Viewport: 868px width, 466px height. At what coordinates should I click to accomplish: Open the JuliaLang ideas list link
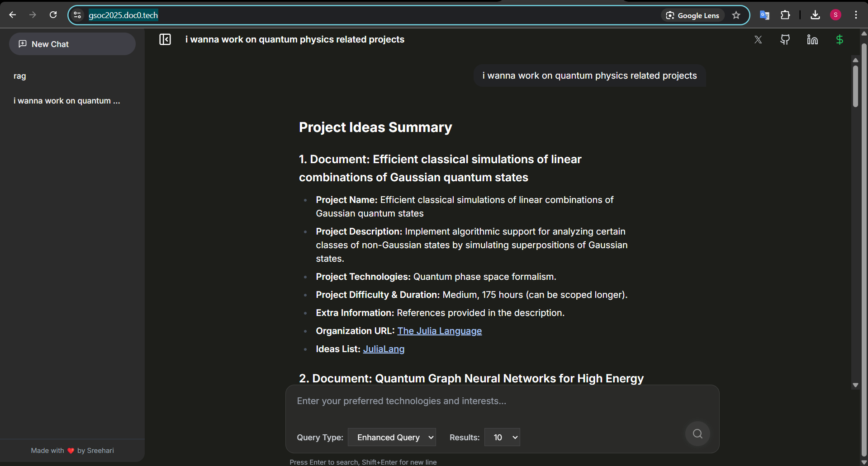pos(384,349)
